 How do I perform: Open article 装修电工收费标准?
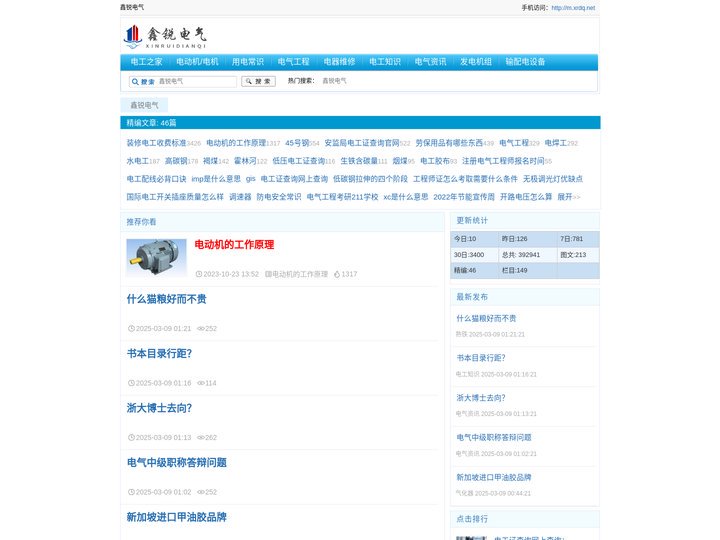pos(156,143)
